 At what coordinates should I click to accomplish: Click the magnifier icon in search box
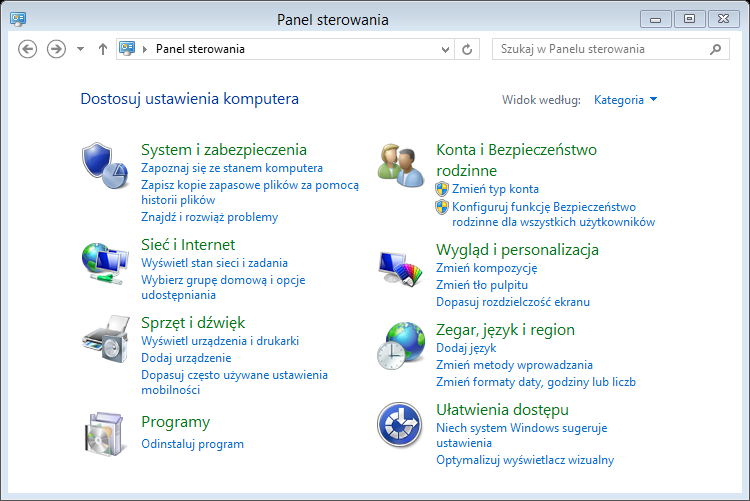tap(716, 49)
